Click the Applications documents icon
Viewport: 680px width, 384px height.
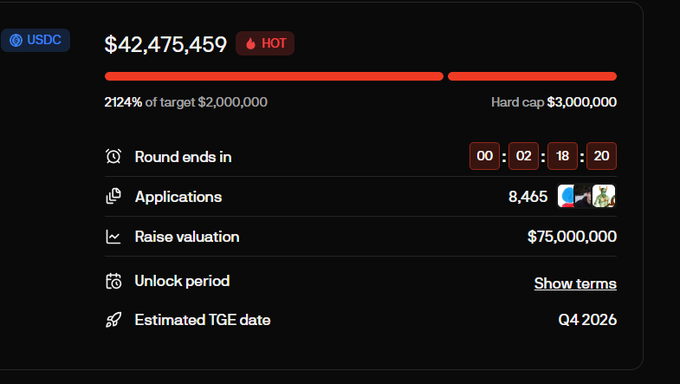(114, 196)
